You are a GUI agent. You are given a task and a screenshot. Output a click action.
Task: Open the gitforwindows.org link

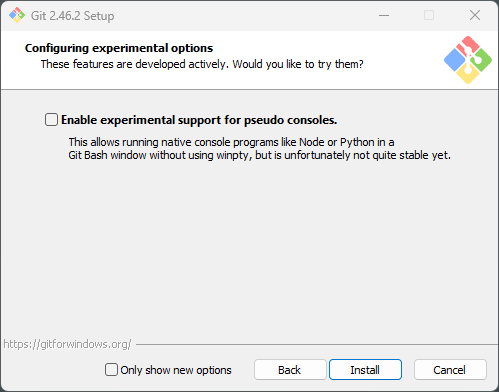point(67,344)
